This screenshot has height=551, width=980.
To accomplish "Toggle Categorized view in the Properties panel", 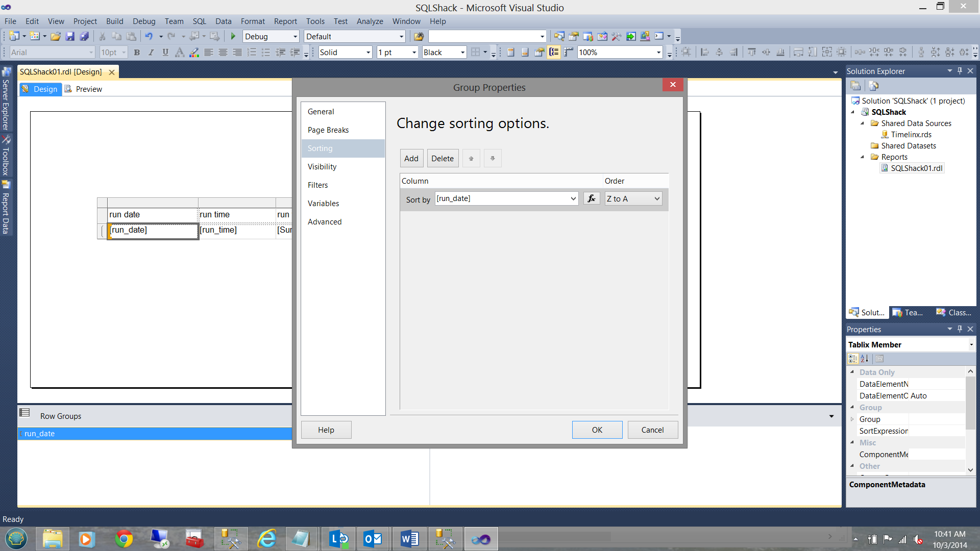I will (853, 359).
